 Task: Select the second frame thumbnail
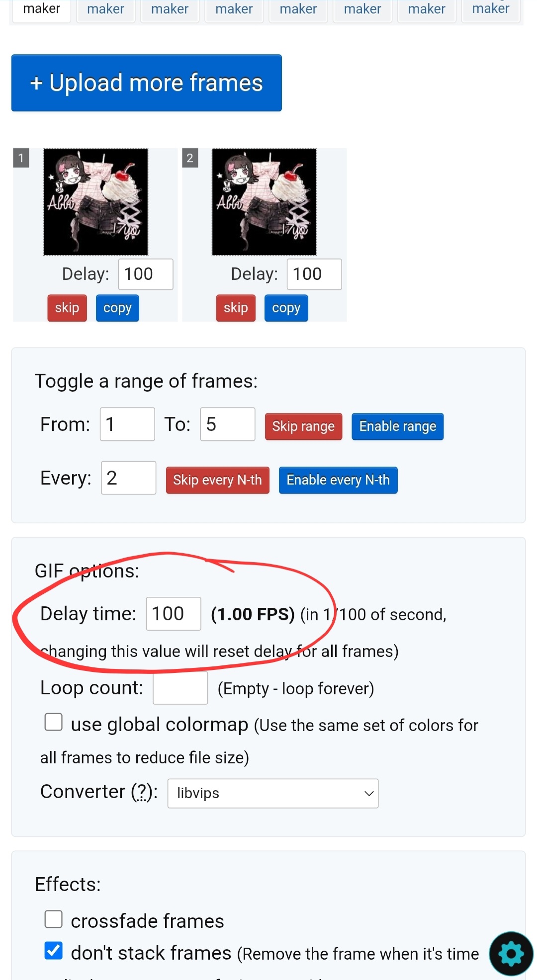click(x=264, y=202)
